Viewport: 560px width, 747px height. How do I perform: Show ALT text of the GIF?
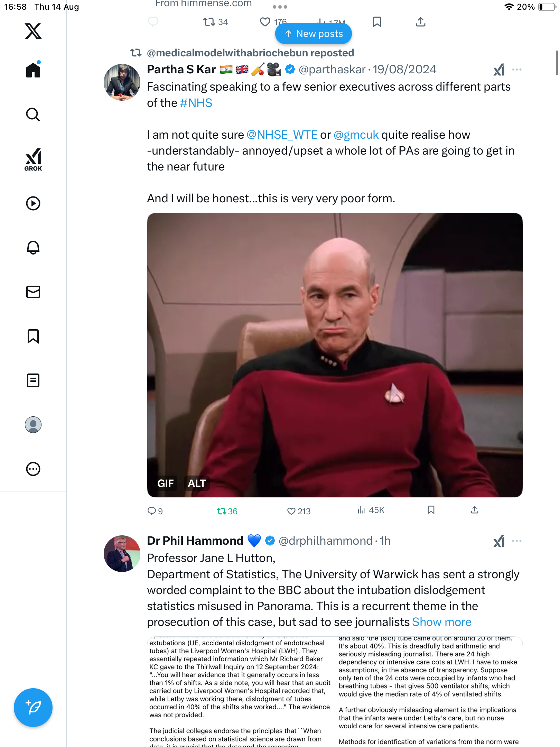pos(197,483)
